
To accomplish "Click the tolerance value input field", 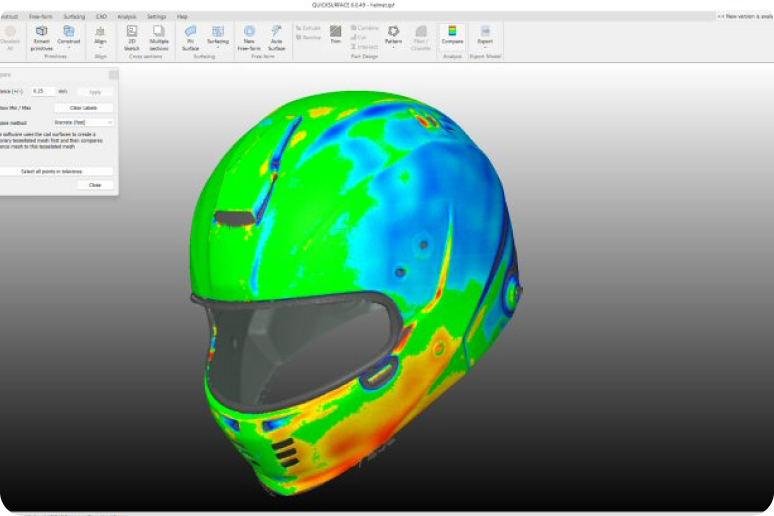I will 43,91.
